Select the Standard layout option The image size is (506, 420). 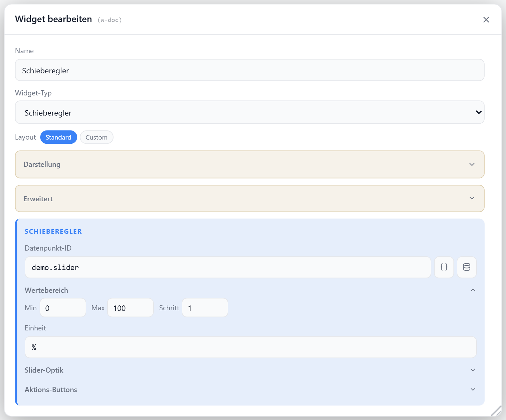coord(58,137)
